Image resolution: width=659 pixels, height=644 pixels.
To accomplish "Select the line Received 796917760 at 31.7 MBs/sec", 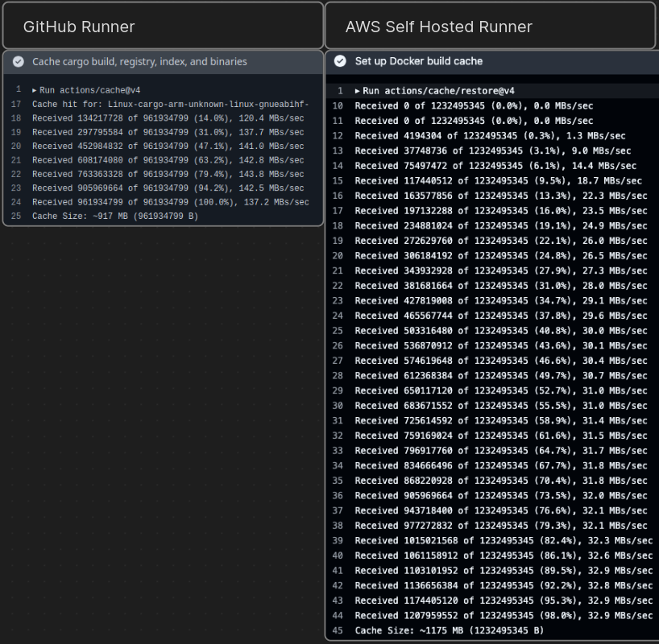I will [x=501, y=451].
